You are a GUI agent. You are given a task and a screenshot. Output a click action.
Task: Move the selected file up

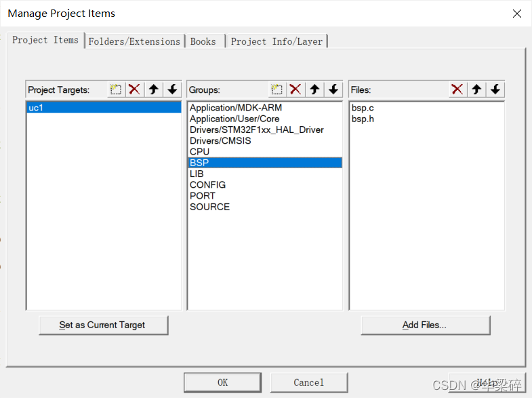pyautogui.click(x=476, y=89)
